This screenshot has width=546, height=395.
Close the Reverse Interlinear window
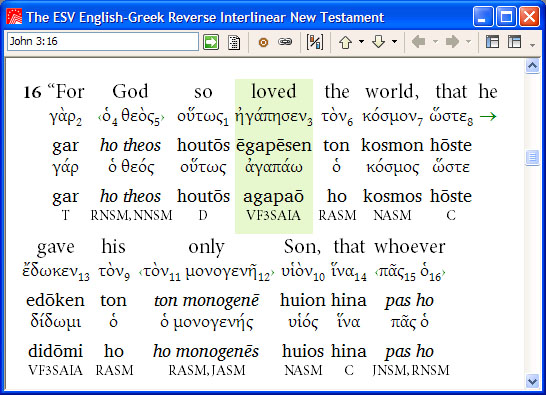[529, 16]
